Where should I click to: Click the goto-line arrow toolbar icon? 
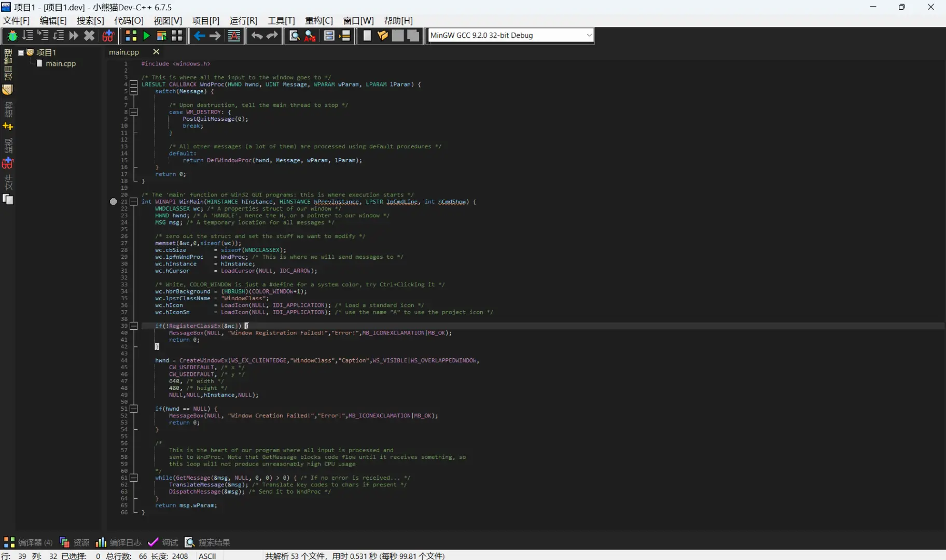[x=344, y=35]
